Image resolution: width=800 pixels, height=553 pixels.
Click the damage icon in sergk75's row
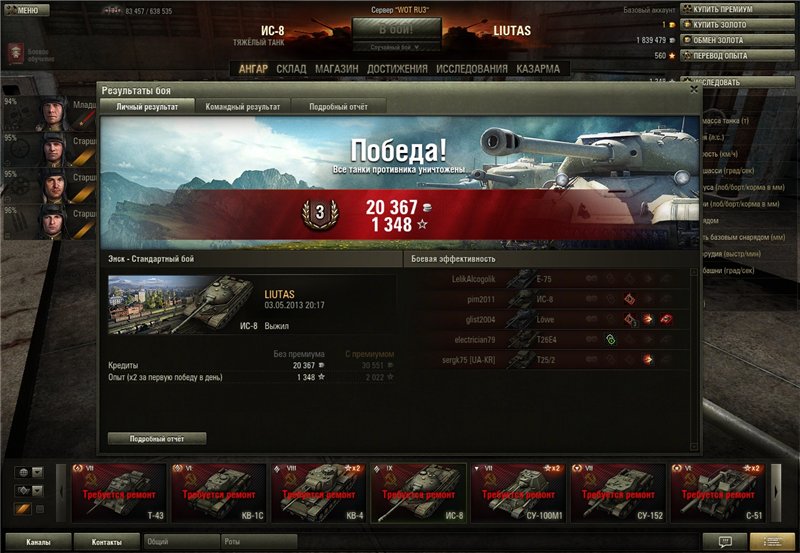coord(647,360)
